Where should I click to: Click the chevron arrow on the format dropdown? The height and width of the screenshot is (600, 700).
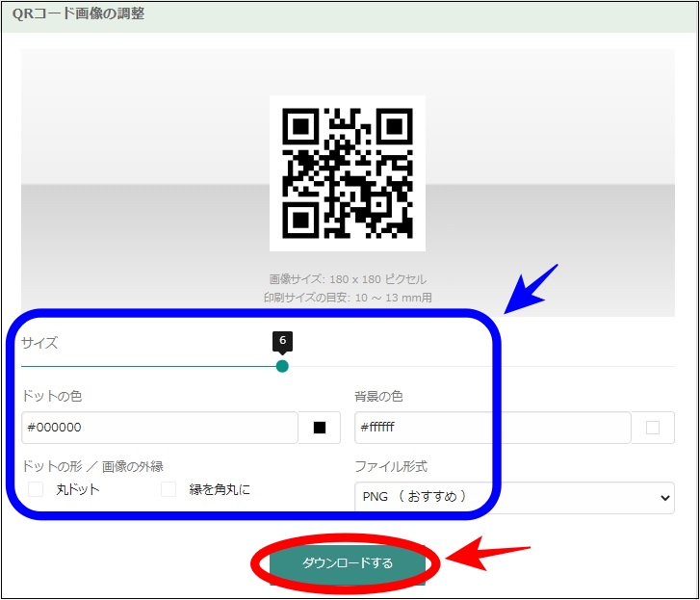[x=663, y=497]
